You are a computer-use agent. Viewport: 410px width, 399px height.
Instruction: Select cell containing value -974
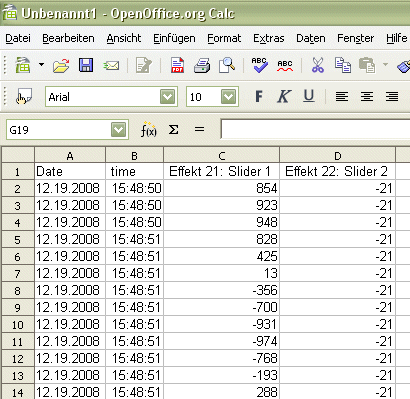pyautogui.click(x=221, y=341)
